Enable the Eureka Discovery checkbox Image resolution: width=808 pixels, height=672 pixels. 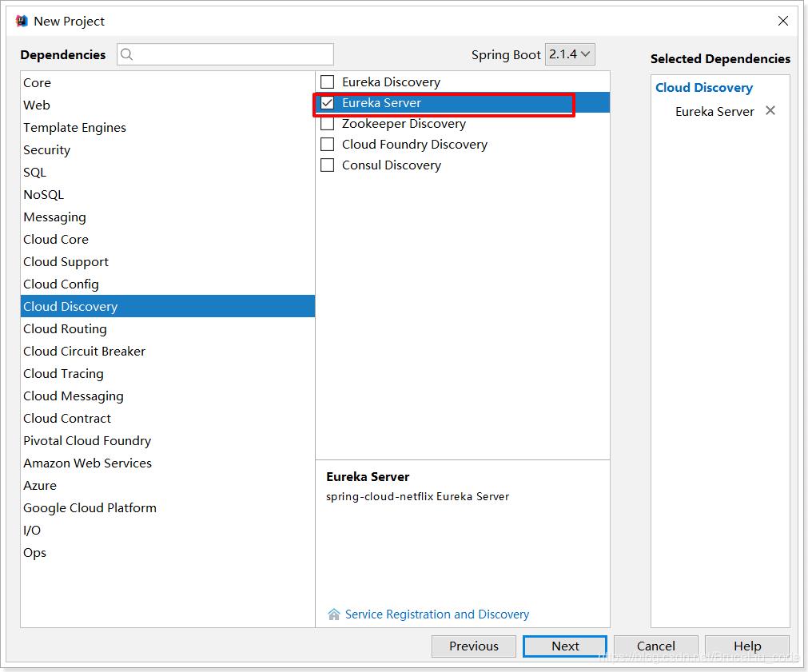(x=327, y=82)
